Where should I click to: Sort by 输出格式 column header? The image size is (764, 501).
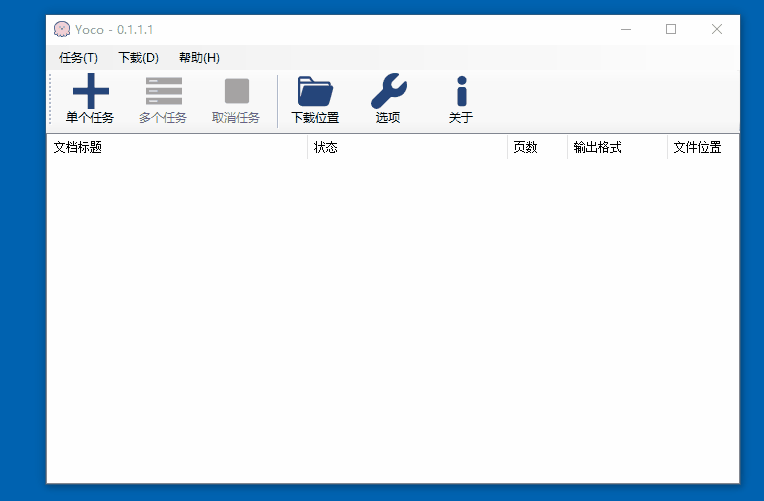click(x=617, y=147)
